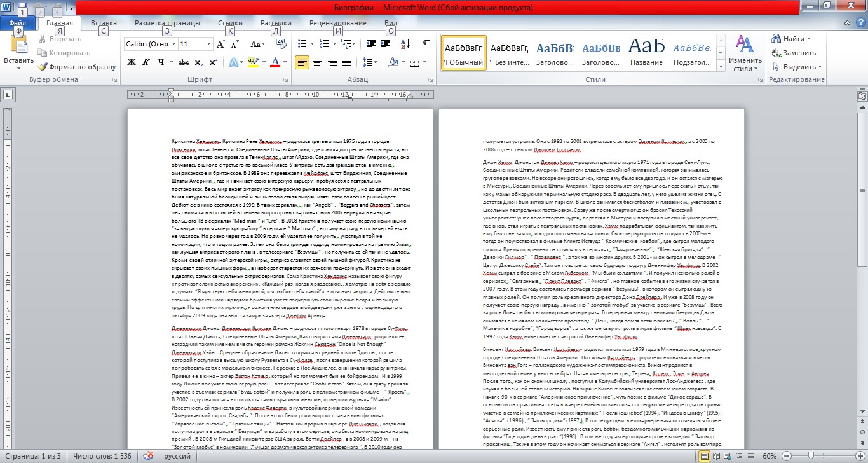868x463 pixels.
Task: Toggle Show/Hide paragraph marks (¶)
Action: (426, 44)
